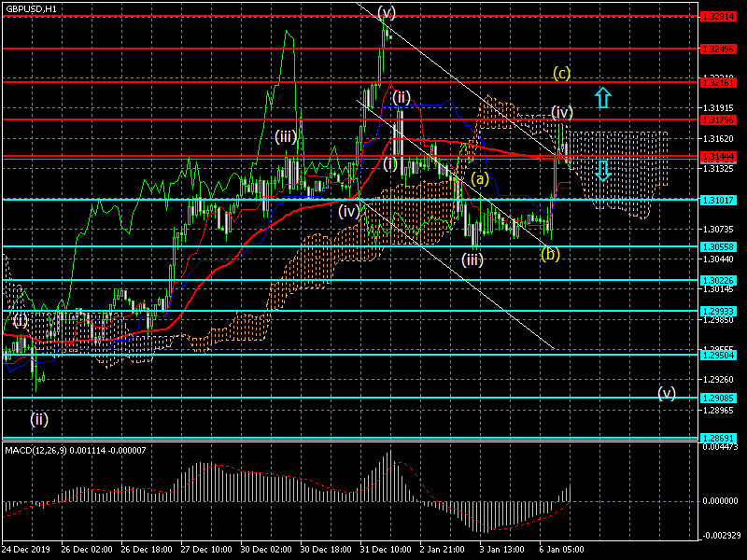The height and width of the screenshot is (560, 747).
Task: Select the yellow (a) wave label
Action: coord(480,178)
